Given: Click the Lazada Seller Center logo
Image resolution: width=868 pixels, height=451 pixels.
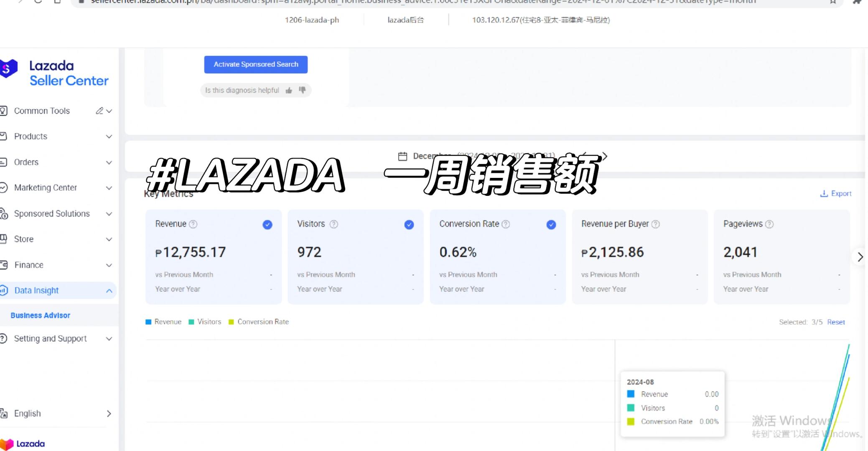Looking at the screenshot, I should pyautogui.click(x=55, y=73).
